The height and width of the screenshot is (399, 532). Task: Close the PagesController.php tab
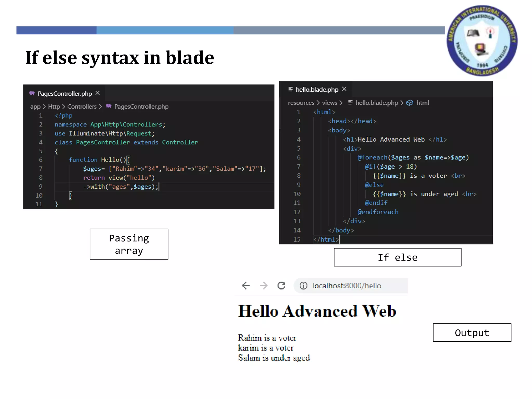[x=98, y=93]
